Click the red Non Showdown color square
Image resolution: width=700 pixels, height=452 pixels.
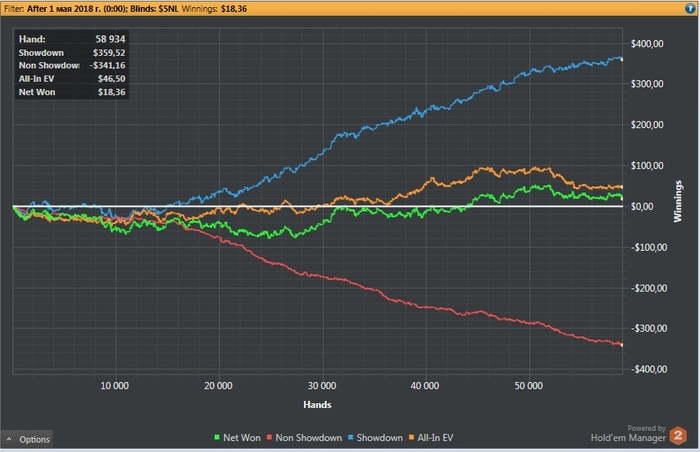coord(269,438)
